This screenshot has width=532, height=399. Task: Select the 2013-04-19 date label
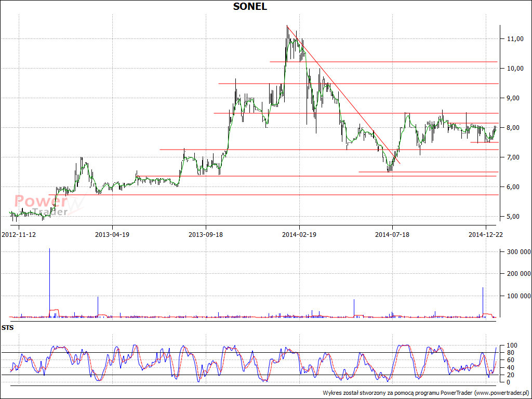point(112,234)
